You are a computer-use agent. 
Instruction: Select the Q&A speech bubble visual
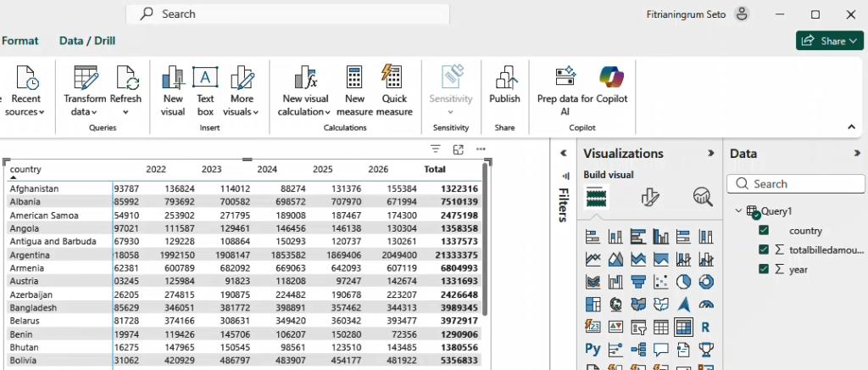661,349
